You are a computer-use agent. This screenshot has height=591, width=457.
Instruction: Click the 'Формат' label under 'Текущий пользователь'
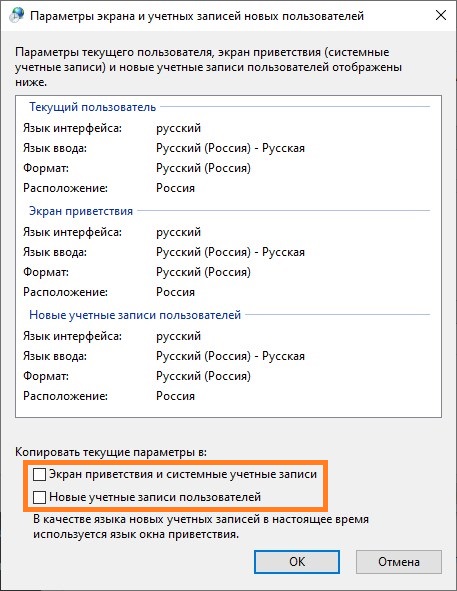point(46,168)
